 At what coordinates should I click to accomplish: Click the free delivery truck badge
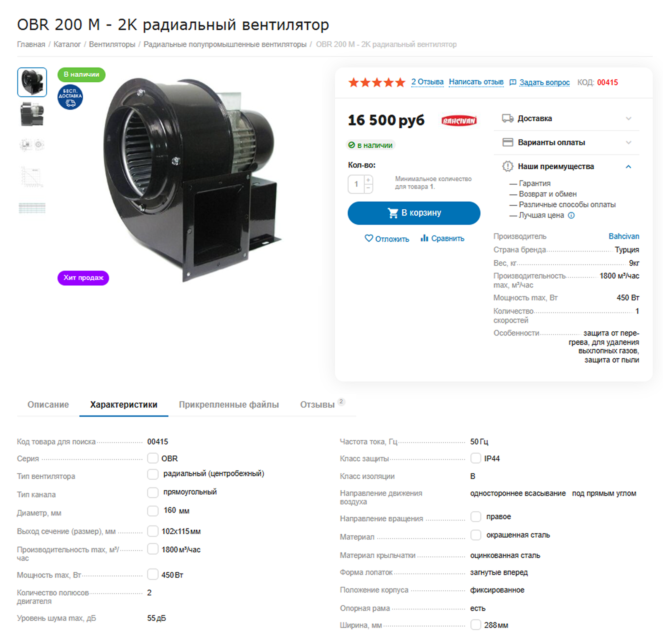click(70, 97)
